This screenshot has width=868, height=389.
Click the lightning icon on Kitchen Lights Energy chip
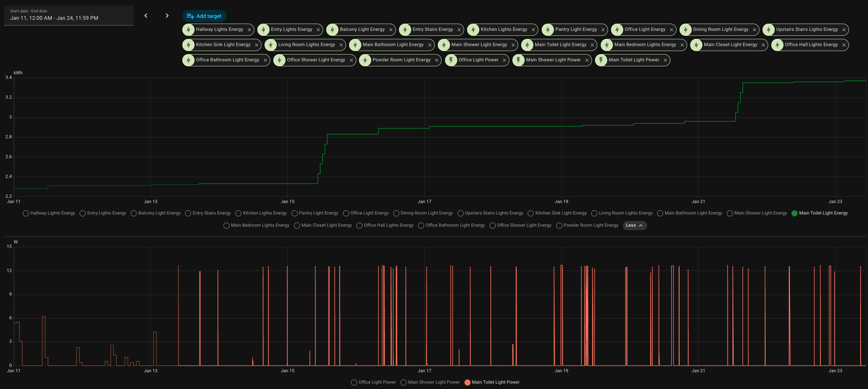pos(473,30)
